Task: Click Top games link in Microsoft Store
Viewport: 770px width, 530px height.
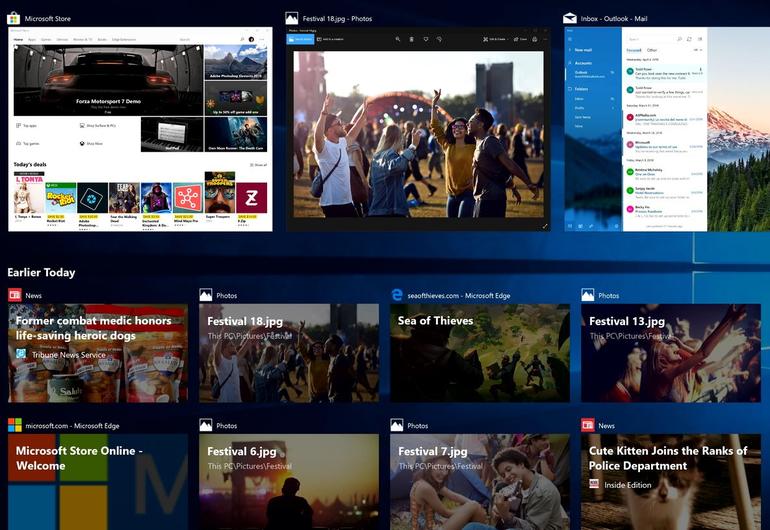Action: pos(28,143)
